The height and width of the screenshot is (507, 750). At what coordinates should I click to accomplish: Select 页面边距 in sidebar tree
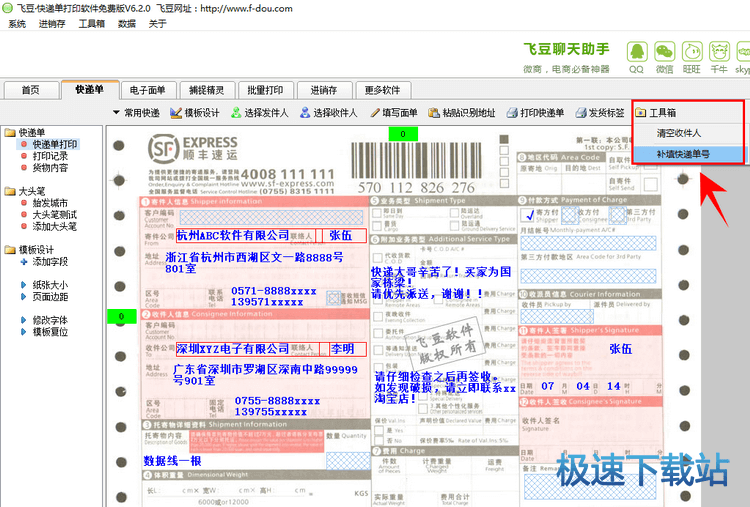[x=50, y=297]
